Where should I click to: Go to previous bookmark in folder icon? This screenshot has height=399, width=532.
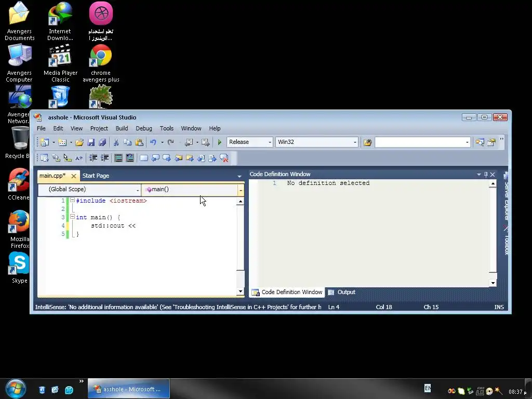pyautogui.click(x=179, y=158)
